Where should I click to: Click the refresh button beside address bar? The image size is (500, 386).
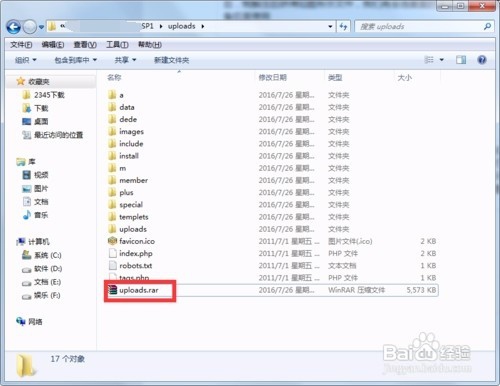tap(344, 26)
